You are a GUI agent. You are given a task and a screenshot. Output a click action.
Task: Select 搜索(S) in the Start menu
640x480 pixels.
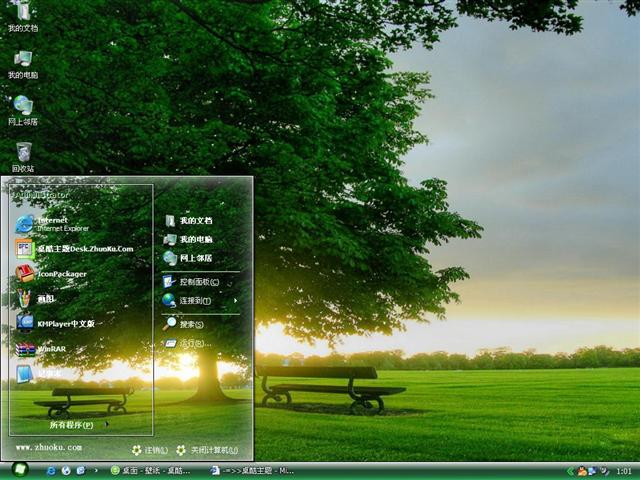[190, 324]
